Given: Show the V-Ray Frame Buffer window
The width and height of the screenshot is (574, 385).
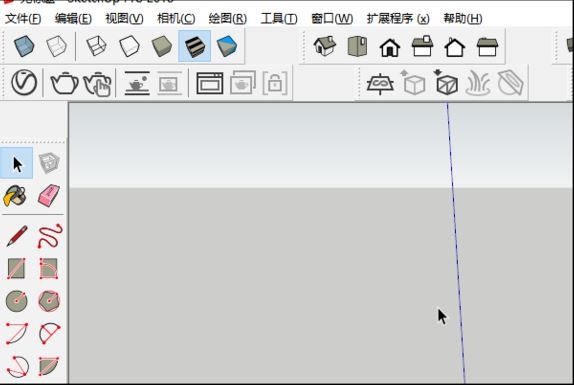Looking at the screenshot, I should pos(210,83).
